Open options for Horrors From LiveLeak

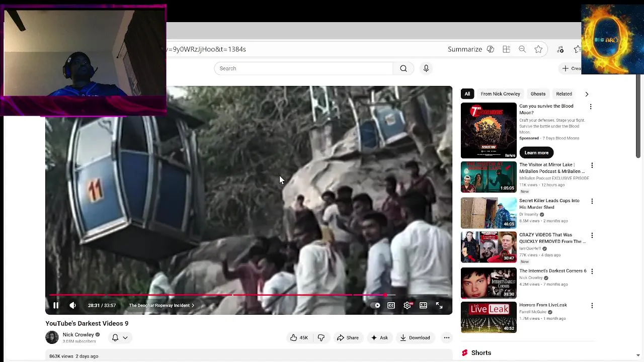click(592, 306)
